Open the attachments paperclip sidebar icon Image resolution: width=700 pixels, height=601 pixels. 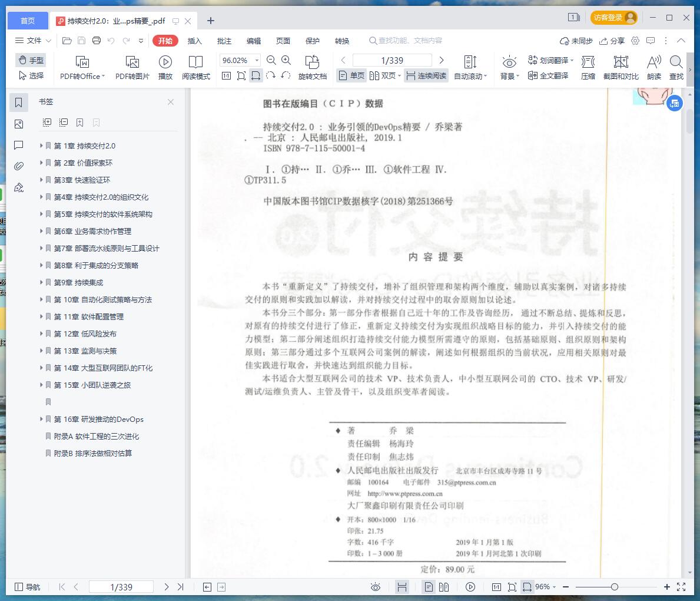click(x=18, y=166)
